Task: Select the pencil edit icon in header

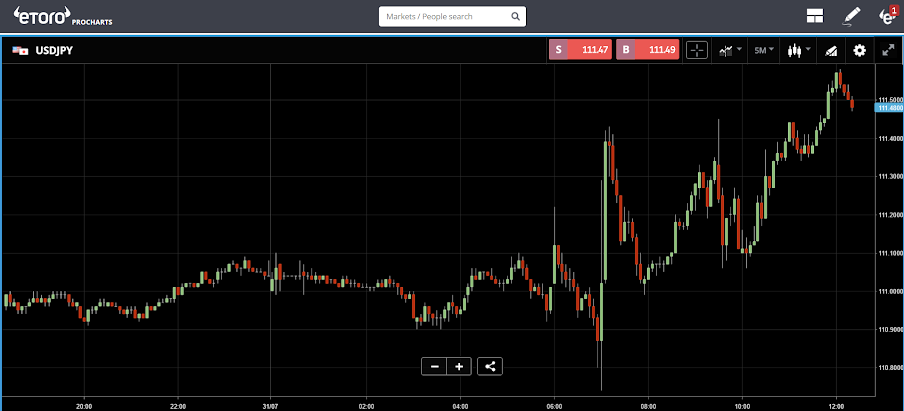Action: [852, 16]
